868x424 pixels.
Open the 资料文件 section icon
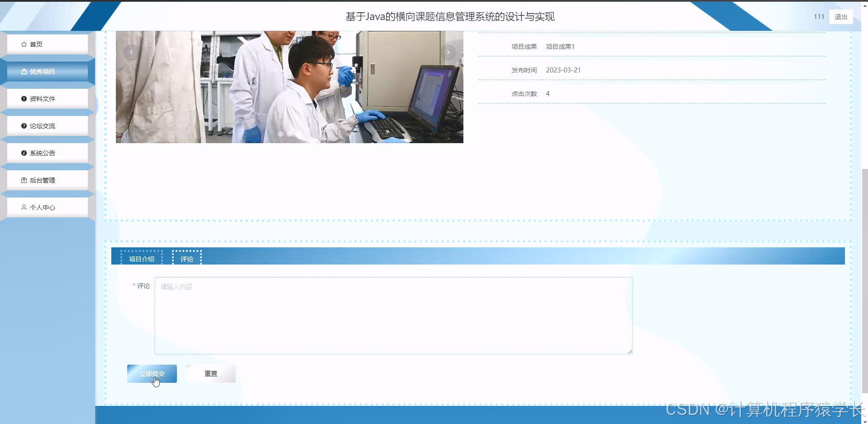(x=24, y=98)
